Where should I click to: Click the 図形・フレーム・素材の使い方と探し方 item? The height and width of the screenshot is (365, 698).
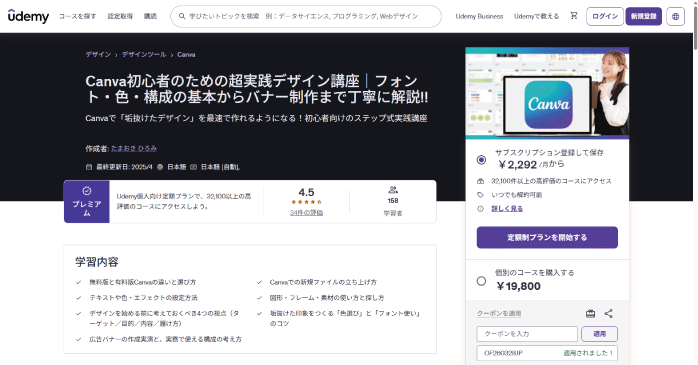tap(327, 298)
